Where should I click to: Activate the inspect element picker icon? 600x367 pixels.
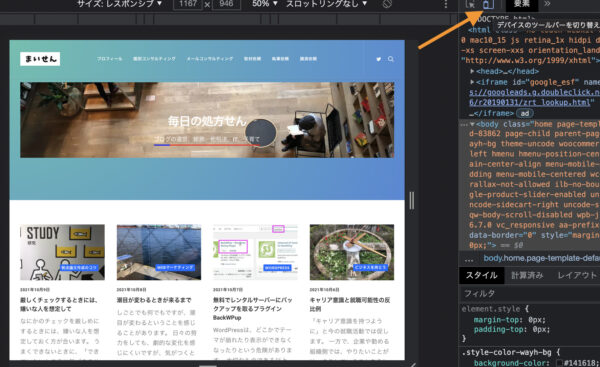tap(471, 4)
